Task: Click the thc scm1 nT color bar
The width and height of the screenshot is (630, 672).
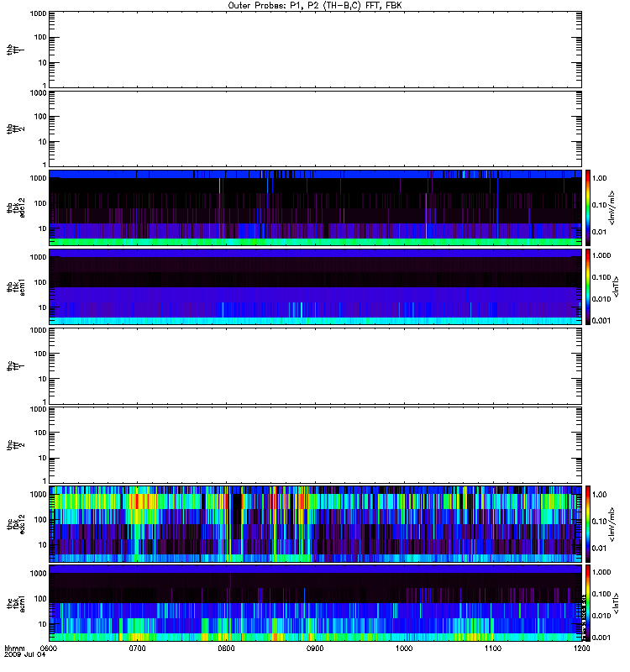Action: (x=588, y=603)
